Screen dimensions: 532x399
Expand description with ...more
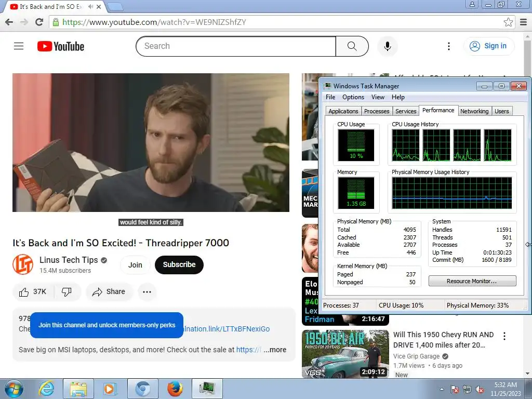pos(275,350)
